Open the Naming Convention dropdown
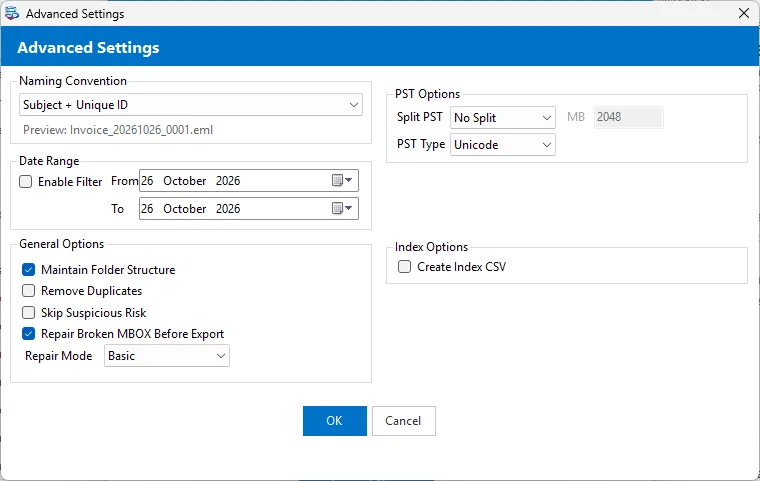The height and width of the screenshot is (481, 760). pos(190,105)
